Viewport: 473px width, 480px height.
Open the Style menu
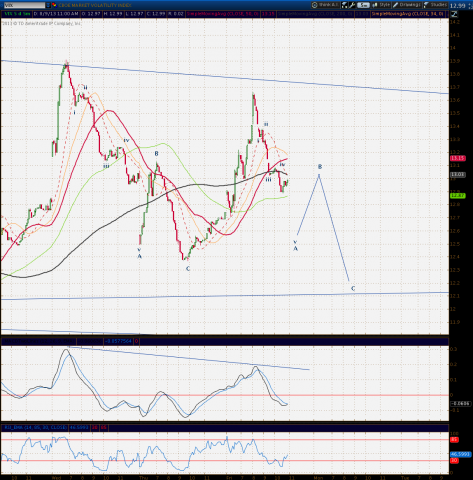381,5
